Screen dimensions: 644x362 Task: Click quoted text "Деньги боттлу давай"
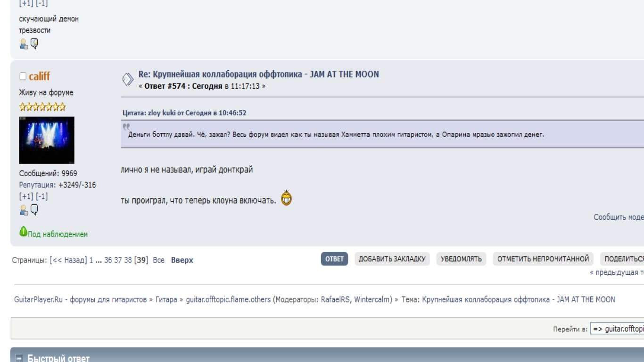pyautogui.click(x=161, y=135)
